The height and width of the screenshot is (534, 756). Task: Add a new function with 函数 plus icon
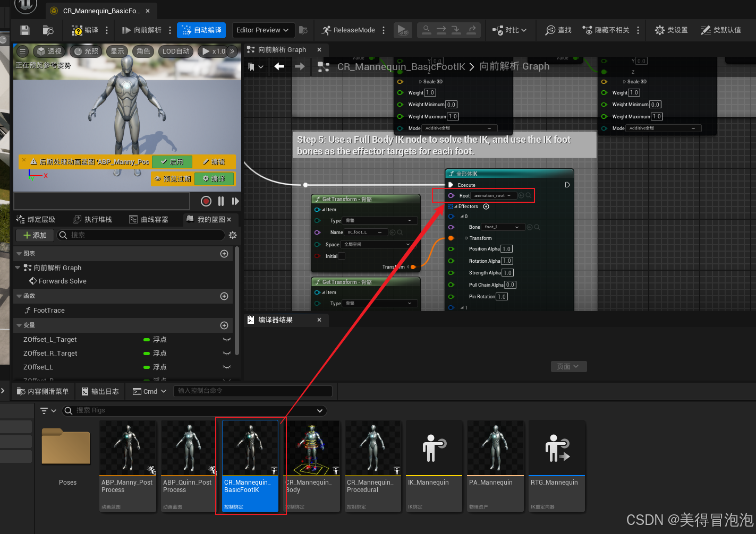[x=224, y=296]
